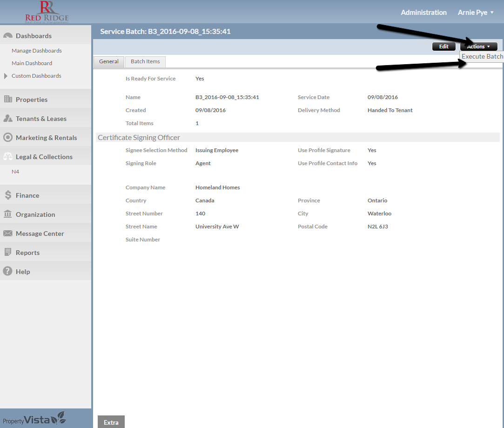The image size is (504, 428).
Task: Expand the Custom Dashboards tree arrow
Action: pos(6,76)
